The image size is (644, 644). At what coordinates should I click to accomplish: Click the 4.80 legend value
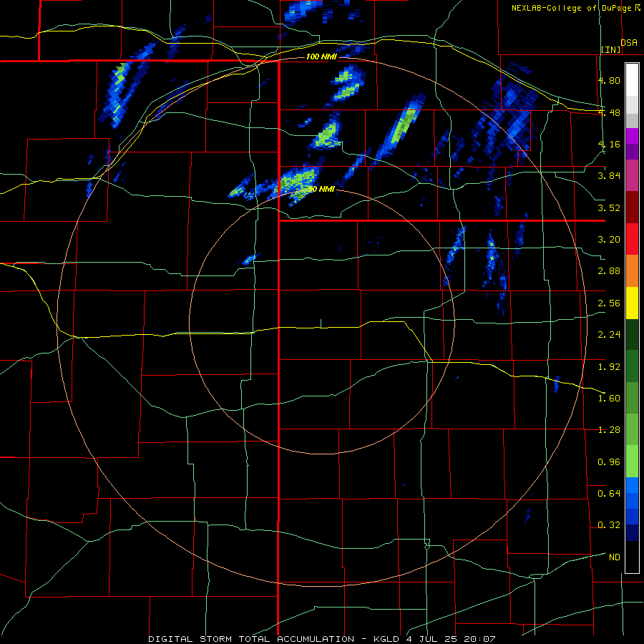pyautogui.click(x=609, y=80)
